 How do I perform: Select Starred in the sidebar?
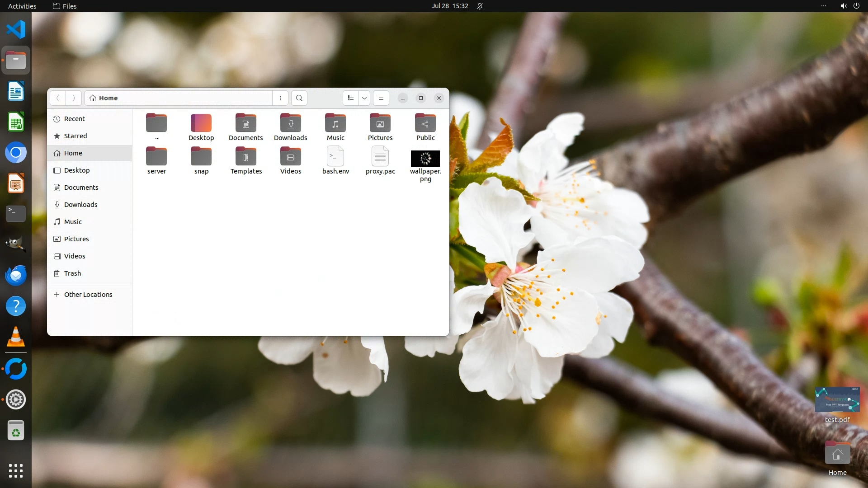coord(75,136)
